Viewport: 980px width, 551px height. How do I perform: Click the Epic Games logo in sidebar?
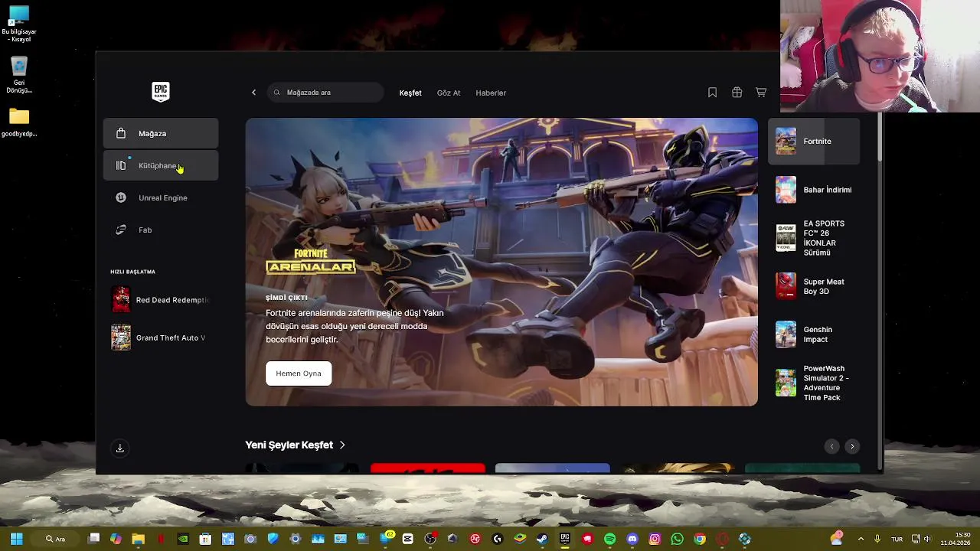pos(160,92)
